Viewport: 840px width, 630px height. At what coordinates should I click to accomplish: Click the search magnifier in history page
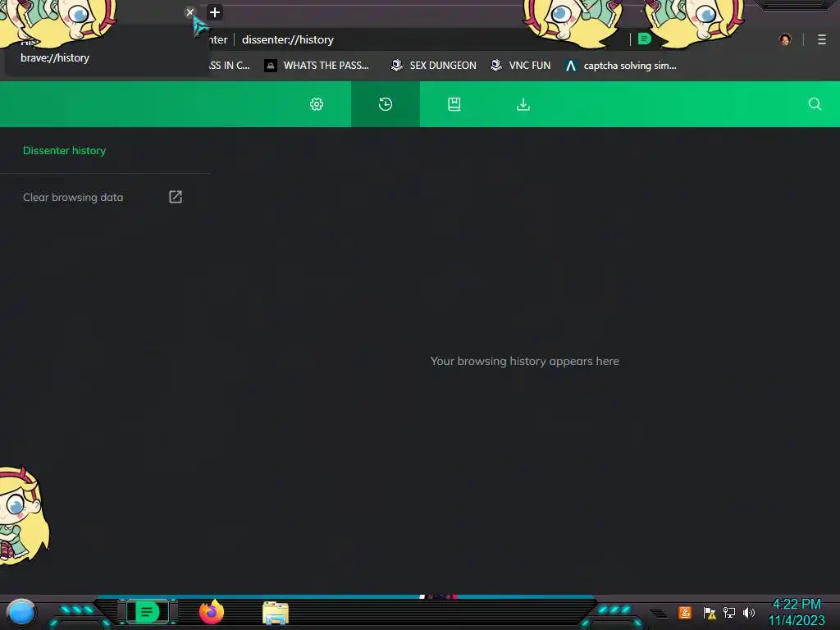(815, 104)
